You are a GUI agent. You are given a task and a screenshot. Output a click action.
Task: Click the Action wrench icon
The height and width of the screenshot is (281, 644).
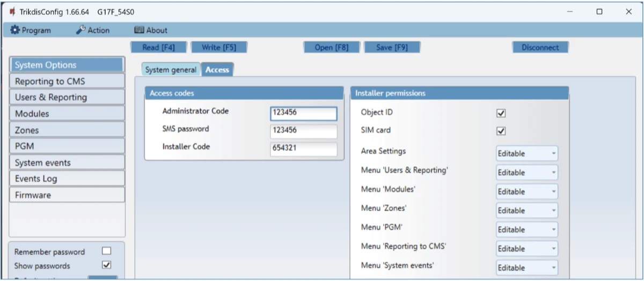click(80, 30)
